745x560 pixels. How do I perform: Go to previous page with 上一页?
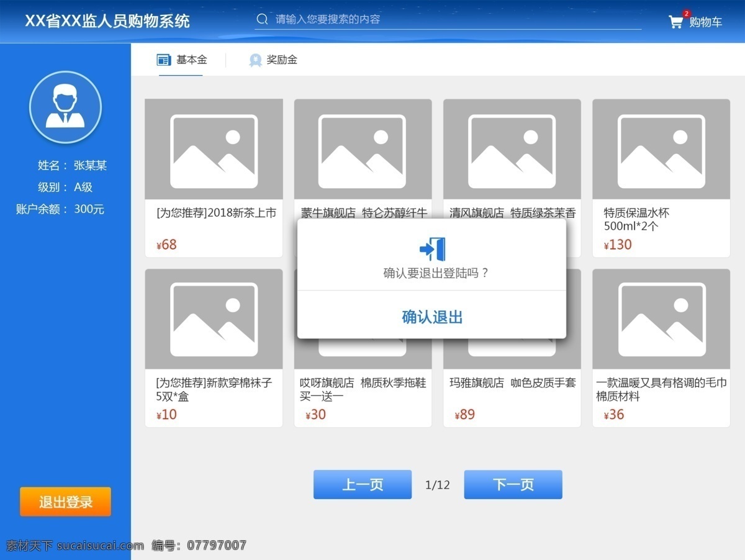coord(363,484)
